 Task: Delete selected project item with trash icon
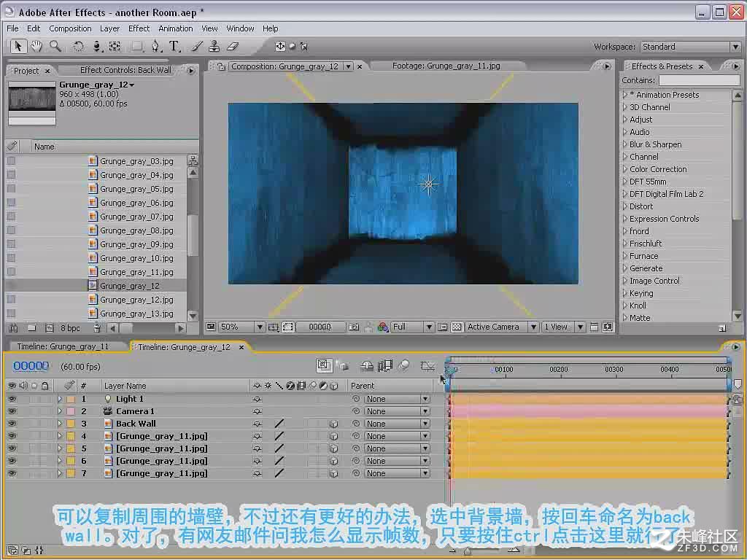tap(97, 328)
